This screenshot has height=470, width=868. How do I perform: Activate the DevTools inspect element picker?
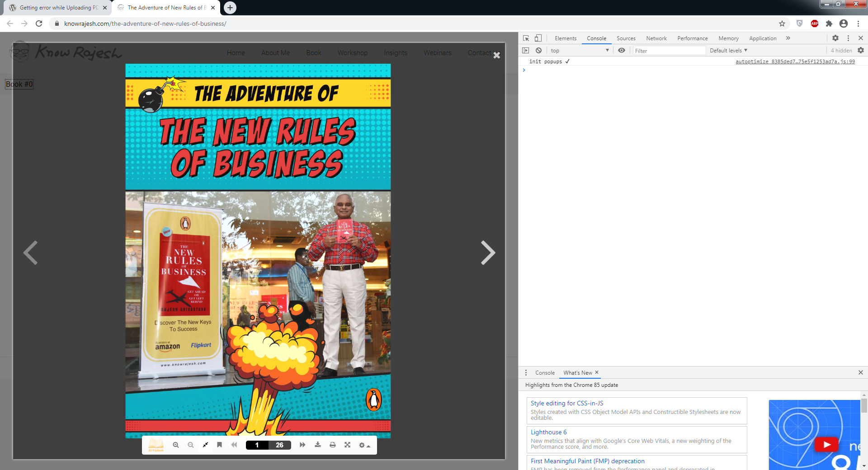(x=526, y=38)
